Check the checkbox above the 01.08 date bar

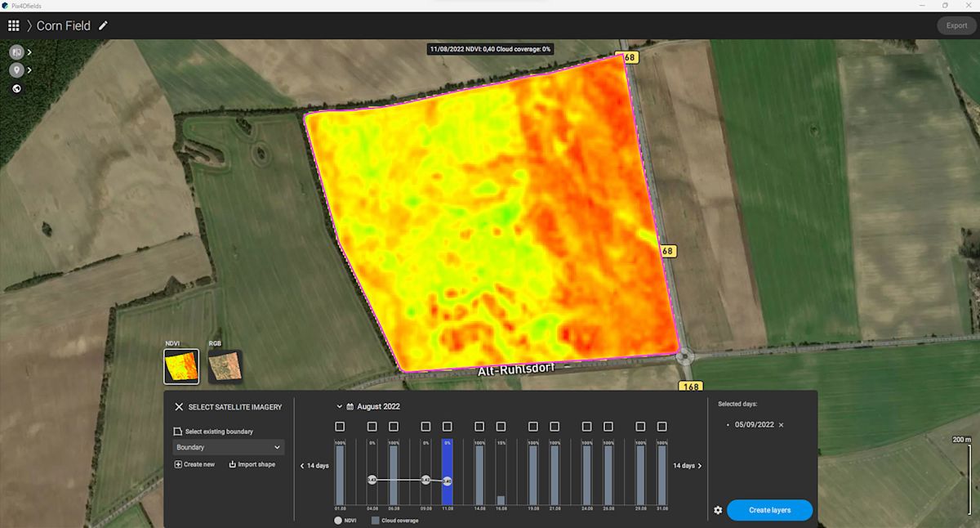tap(340, 426)
